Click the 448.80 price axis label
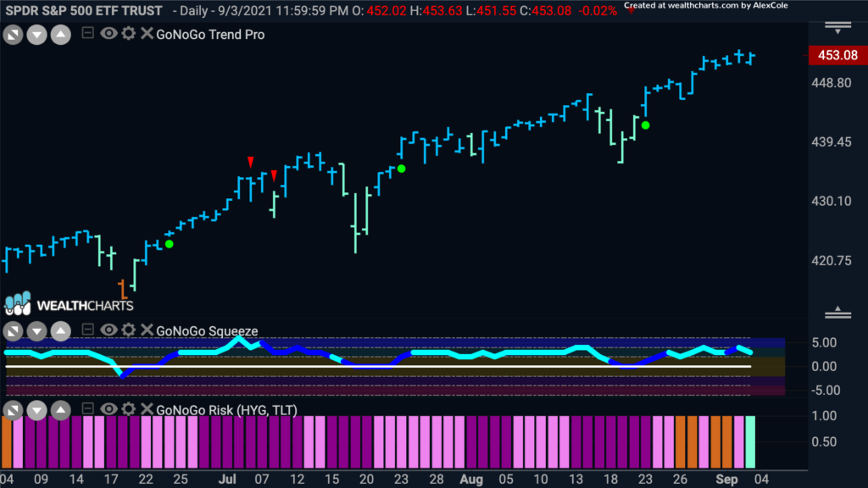The width and height of the screenshot is (868, 488). 832,83
